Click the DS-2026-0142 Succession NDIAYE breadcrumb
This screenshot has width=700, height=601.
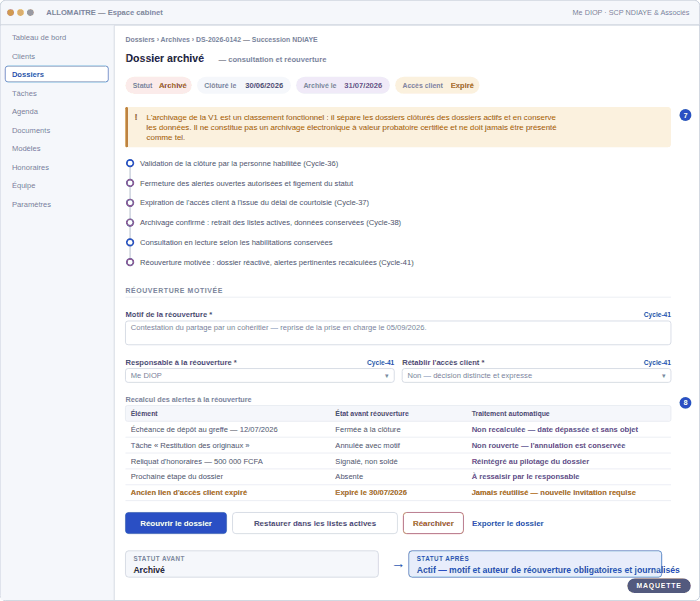point(257,40)
